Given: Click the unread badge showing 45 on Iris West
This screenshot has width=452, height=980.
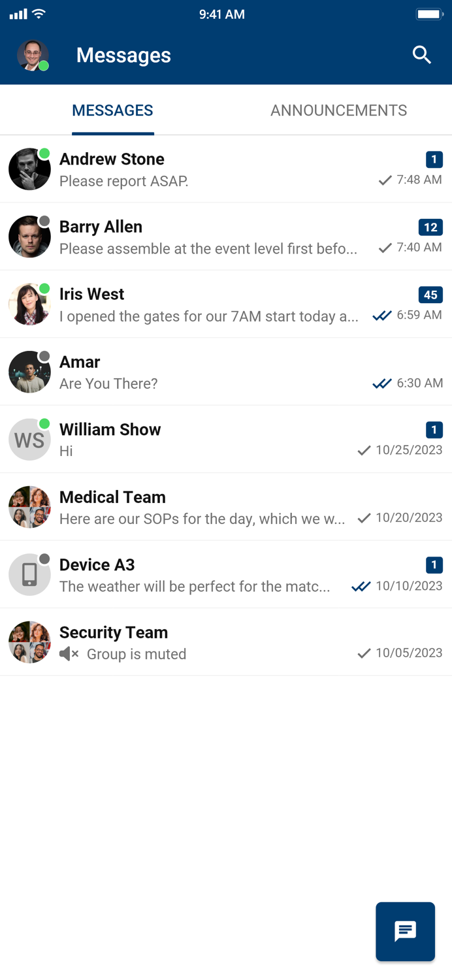Looking at the screenshot, I should [430, 295].
